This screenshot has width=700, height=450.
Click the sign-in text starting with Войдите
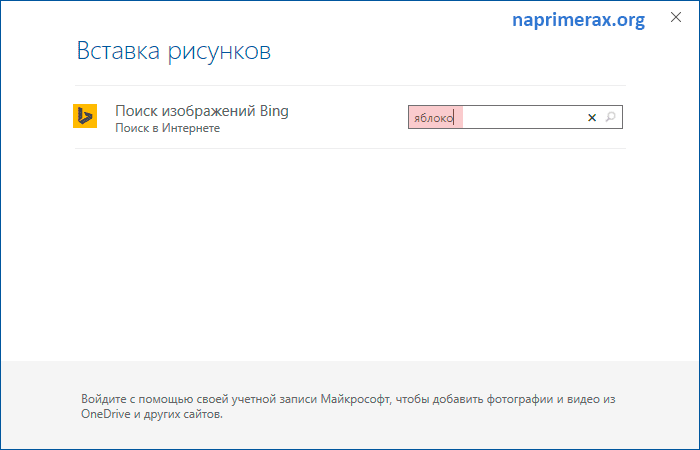tap(348, 406)
